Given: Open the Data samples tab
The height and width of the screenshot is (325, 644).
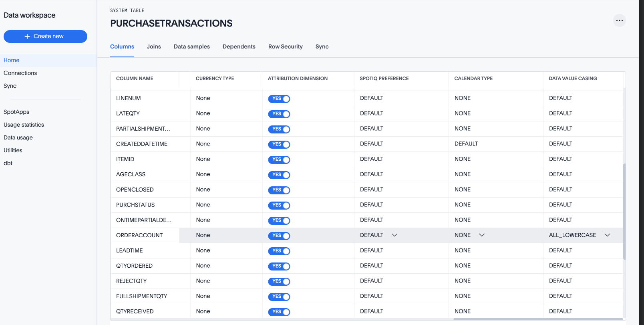Looking at the screenshot, I should pos(191,46).
